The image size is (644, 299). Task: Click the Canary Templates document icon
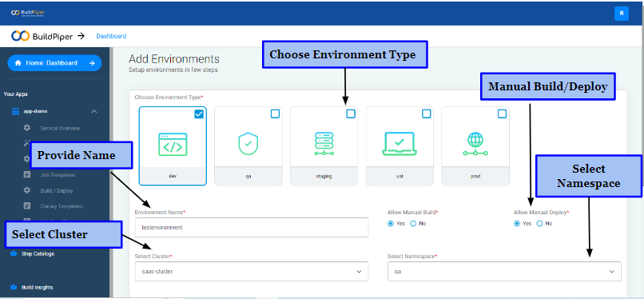coord(26,205)
